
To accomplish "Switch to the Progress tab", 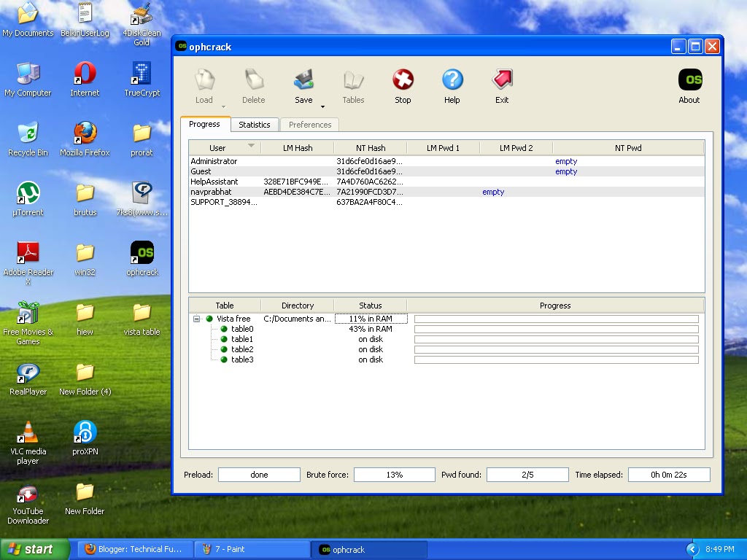I will coord(205,124).
